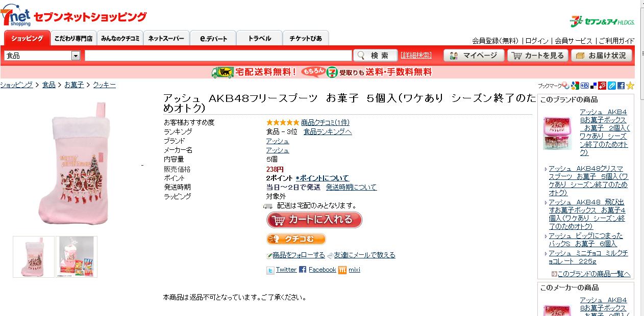This screenshot has width=644, height=316.
Task: Click the 検索 search button
Action: pos(375,55)
